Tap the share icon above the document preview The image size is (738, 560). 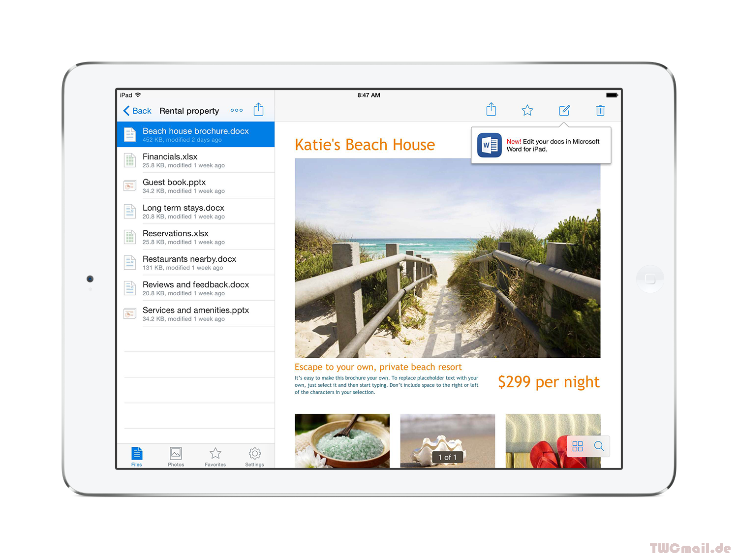tap(491, 110)
